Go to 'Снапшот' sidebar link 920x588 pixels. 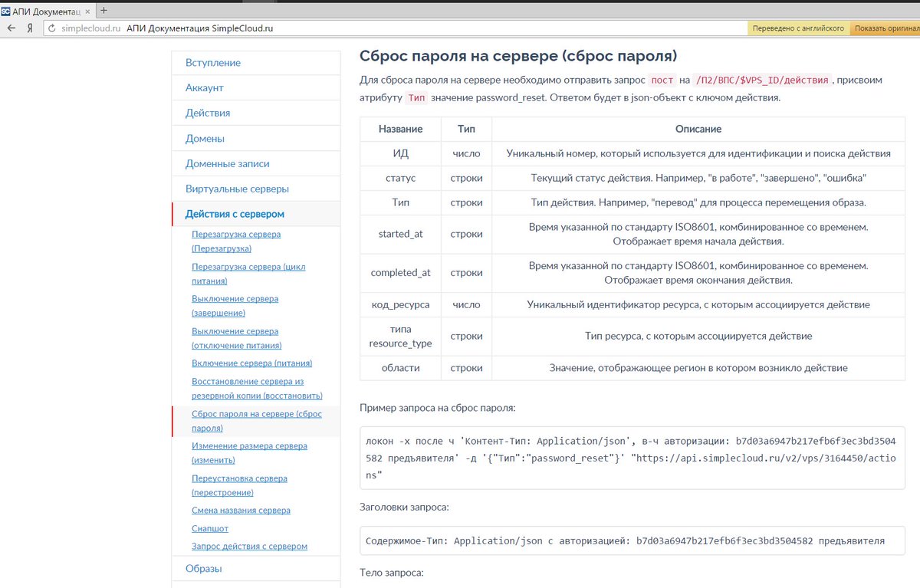tap(210, 529)
